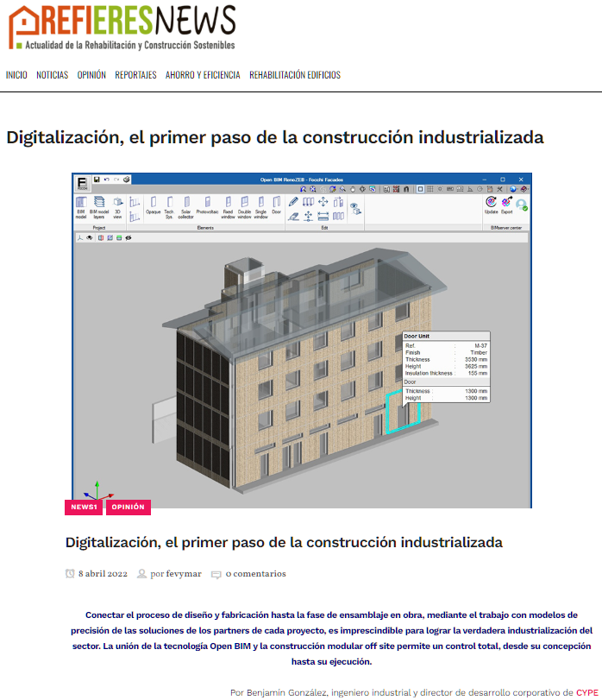Click the cyan highlighted door outline
602x700 pixels.
tap(403, 411)
